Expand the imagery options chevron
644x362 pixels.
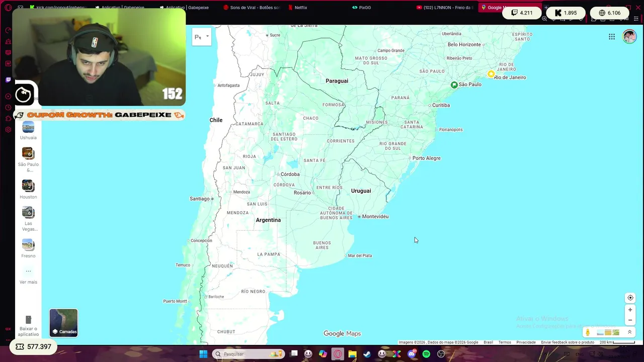(x=629, y=332)
